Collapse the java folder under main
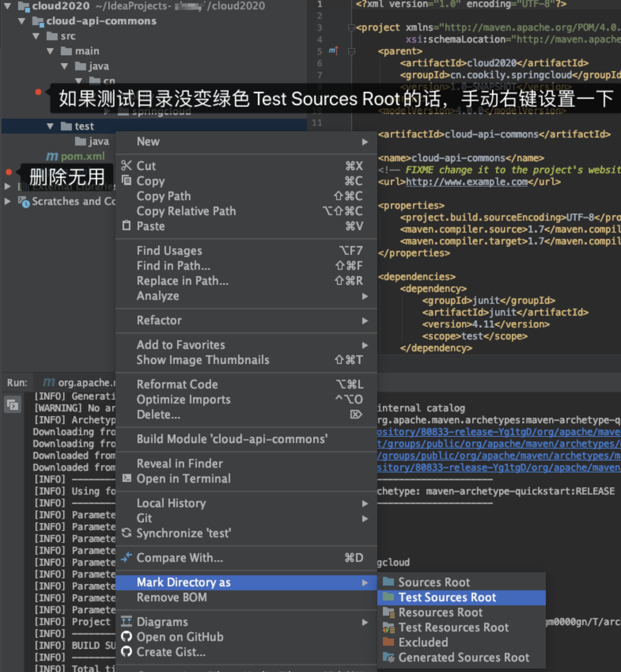The height and width of the screenshot is (672, 621). pos(64,66)
